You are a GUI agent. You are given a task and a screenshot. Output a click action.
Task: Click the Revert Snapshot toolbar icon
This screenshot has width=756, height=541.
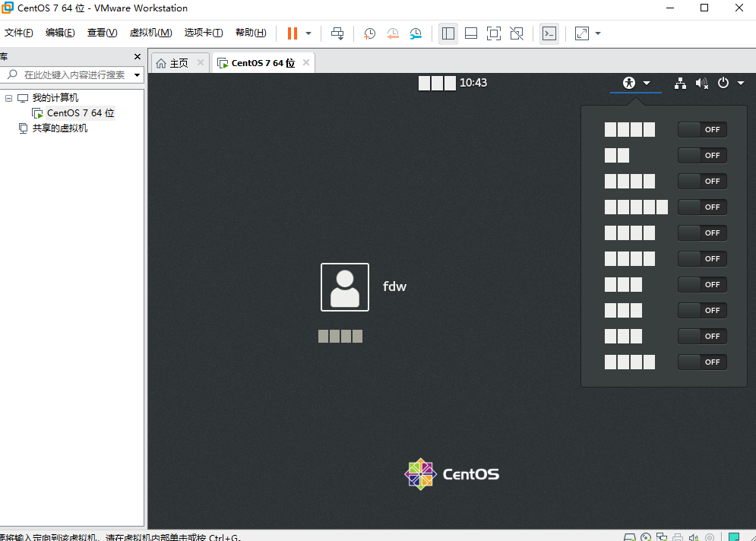tap(393, 33)
